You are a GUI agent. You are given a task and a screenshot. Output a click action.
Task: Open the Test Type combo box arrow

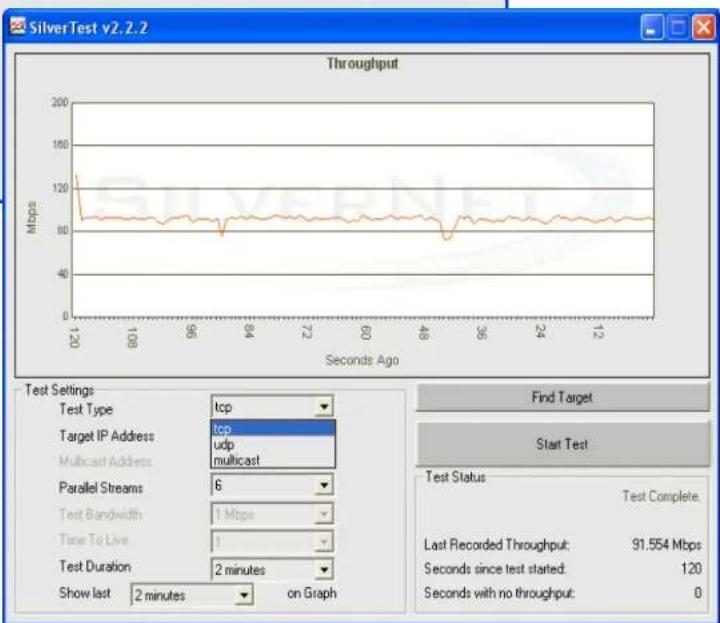324,406
